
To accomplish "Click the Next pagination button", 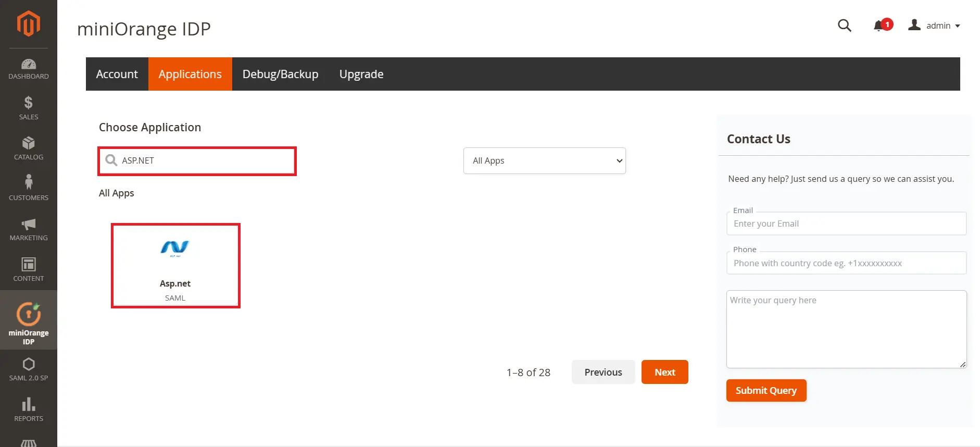I will tap(664, 372).
